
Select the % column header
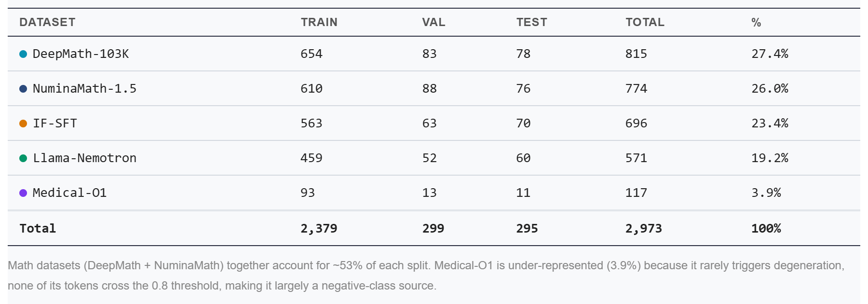click(x=756, y=22)
